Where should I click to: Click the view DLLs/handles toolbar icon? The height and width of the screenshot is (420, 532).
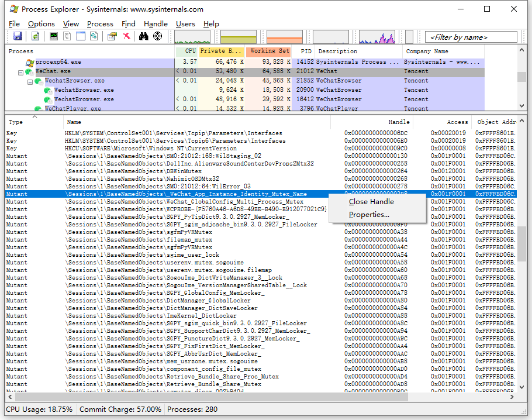[x=94, y=36]
